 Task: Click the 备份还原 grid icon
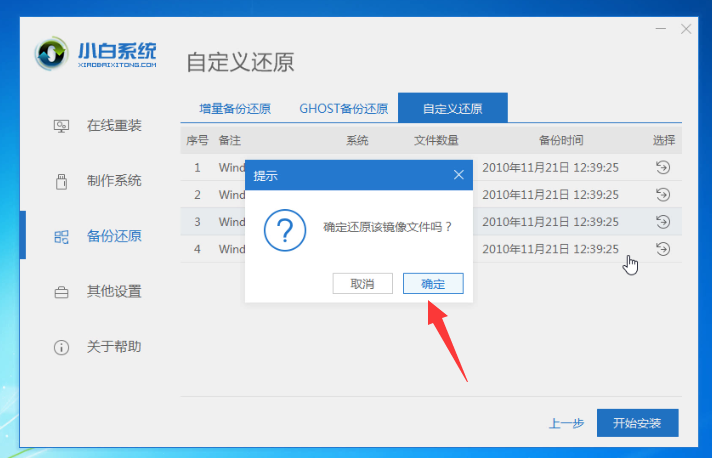pyautogui.click(x=61, y=236)
